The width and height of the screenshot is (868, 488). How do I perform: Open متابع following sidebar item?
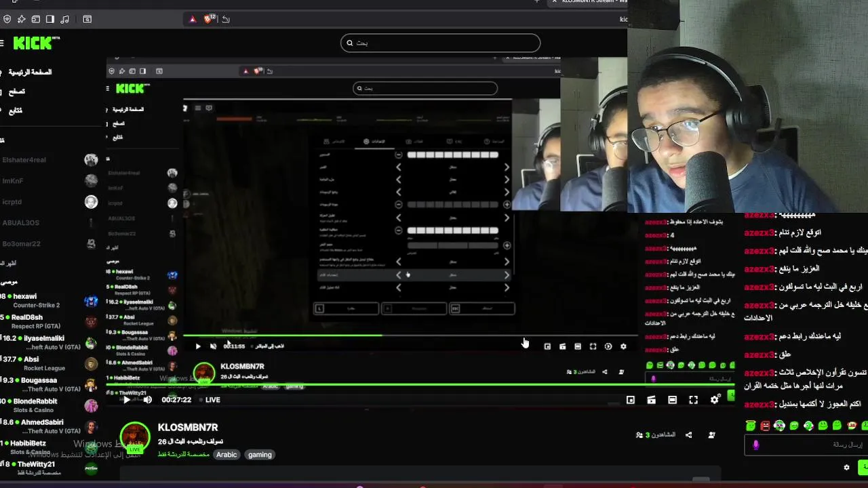tap(15, 110)
